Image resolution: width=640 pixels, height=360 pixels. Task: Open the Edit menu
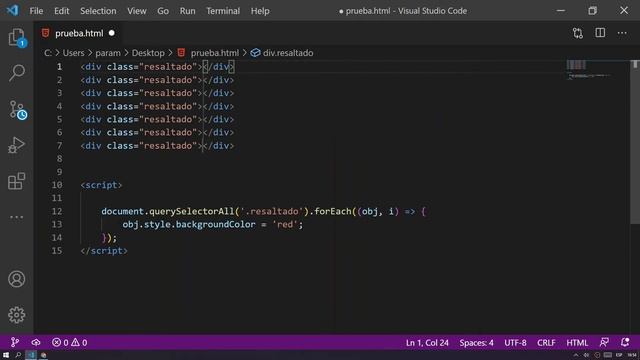(62, 11)
